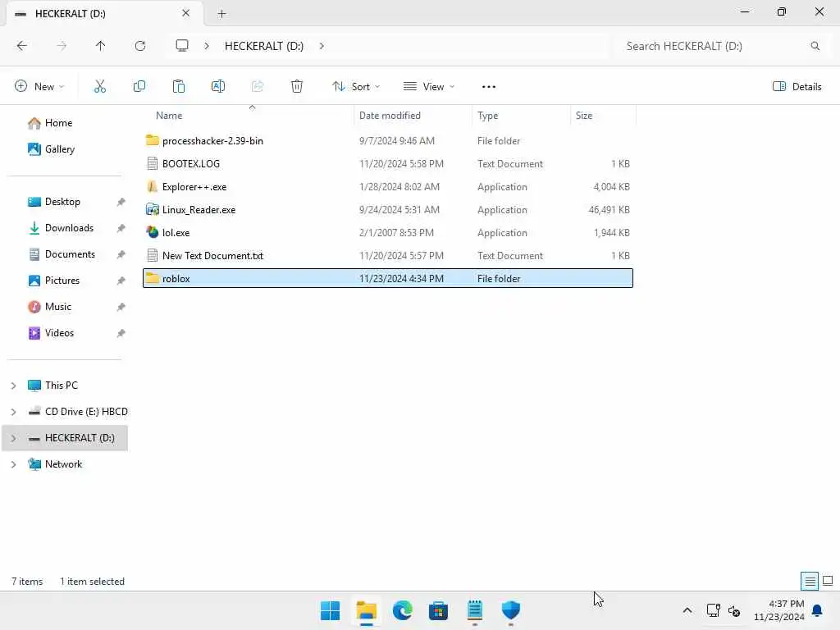Go up one folder level arrow
840x630 pixels.
coord(100,46)
